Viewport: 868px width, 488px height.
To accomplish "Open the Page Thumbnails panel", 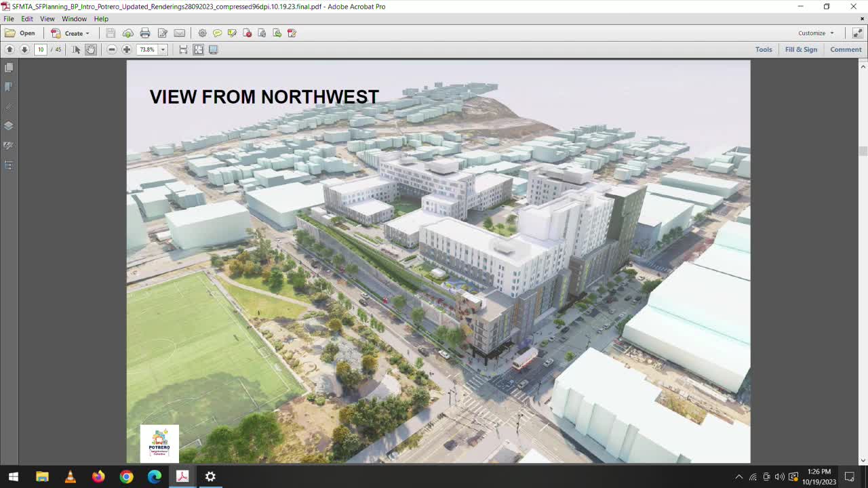I will tap(8, 67).
